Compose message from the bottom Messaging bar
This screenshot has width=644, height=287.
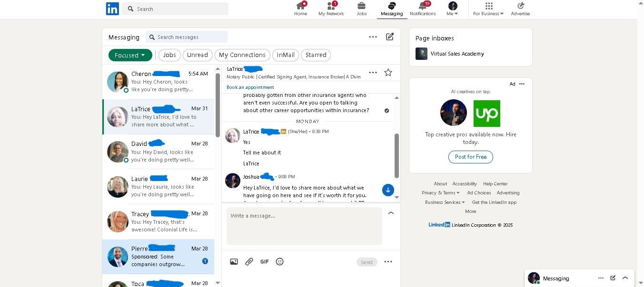[613, 278]
